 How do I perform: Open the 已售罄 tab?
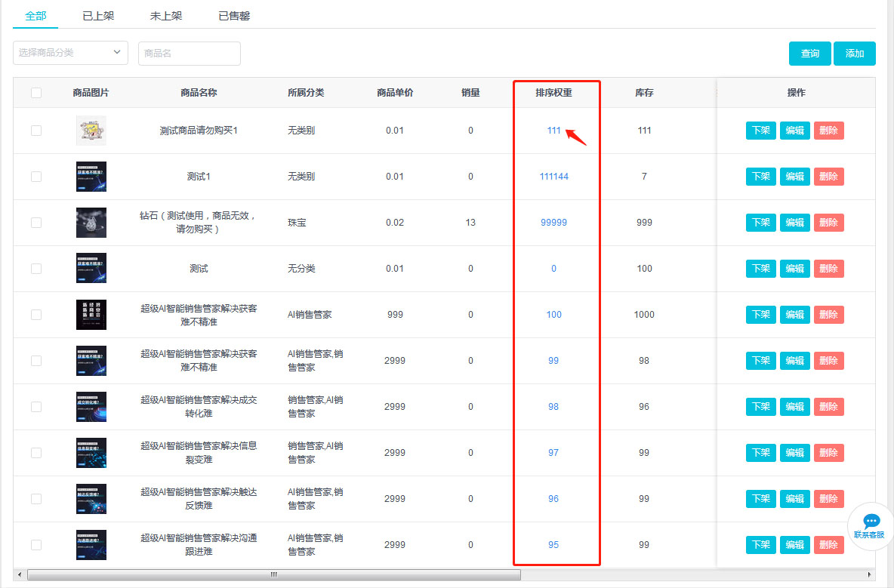(234, 16)
